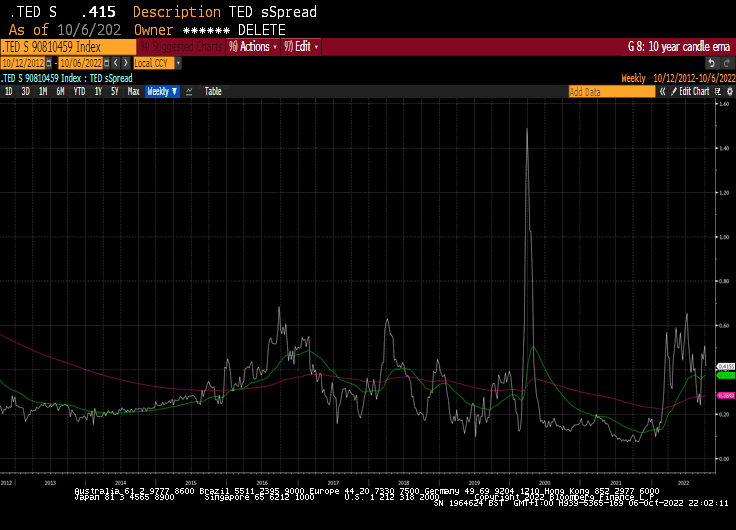The image size is (736, 530).
Task: Select the Max time range
Action: [x=133, y=91]
